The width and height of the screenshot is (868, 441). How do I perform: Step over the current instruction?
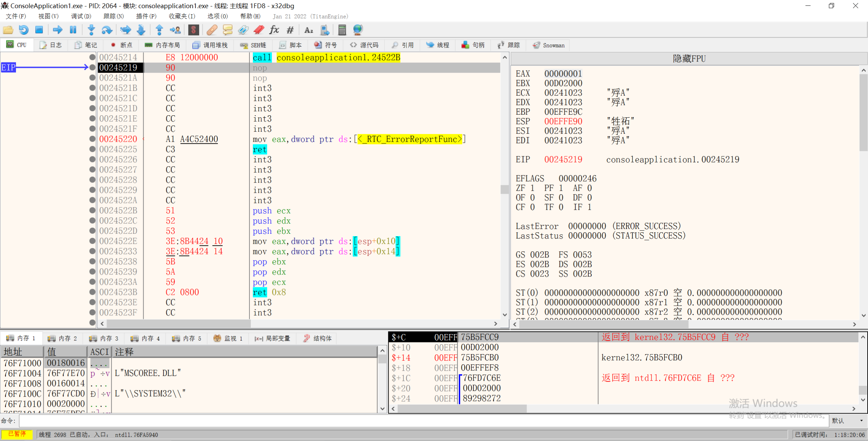[x=107, y=30]
